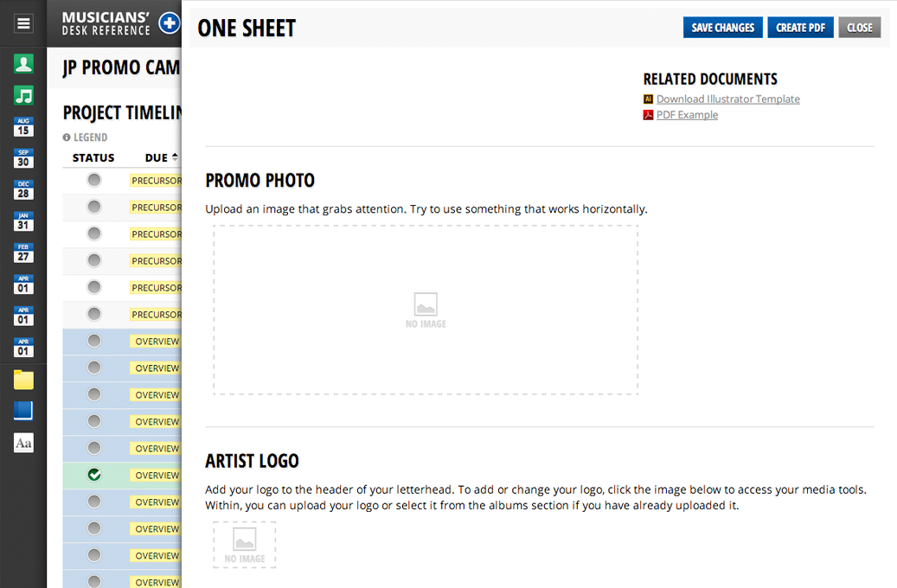
Task: Click the Save Changes button
Action: 723,28
